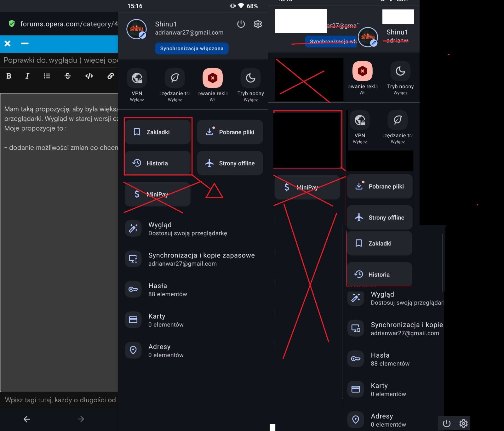Open 'Strony offline' in the original menu

click(230, 163)
